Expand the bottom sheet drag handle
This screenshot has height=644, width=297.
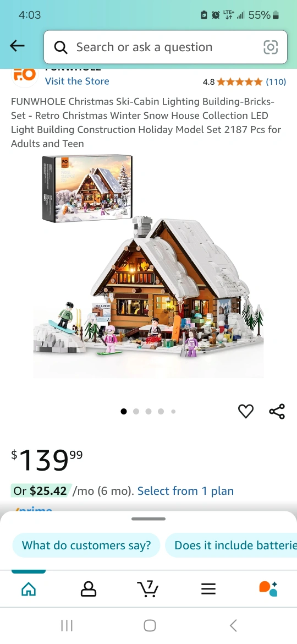[148, 519]
